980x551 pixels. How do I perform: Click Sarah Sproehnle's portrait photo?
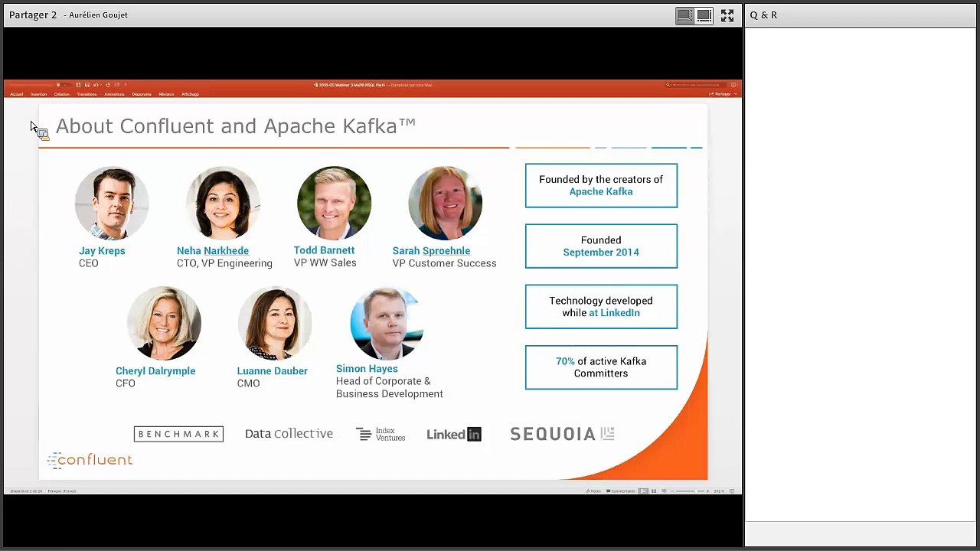click(x=445, y=204)
